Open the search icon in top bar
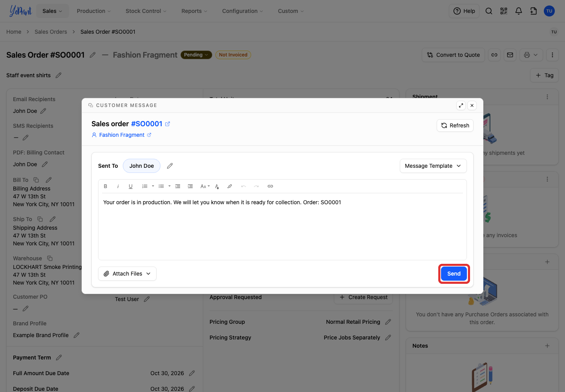The width and height of the screenshot is (565, 392). (489, 11)
